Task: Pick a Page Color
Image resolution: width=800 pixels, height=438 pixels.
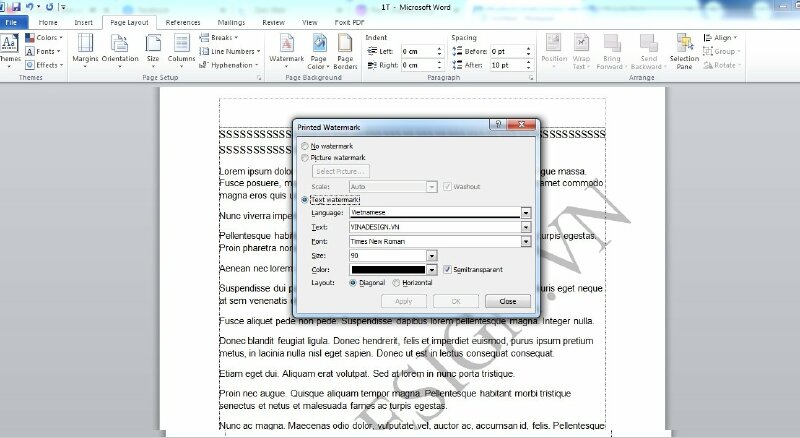Action: point(318,50)
